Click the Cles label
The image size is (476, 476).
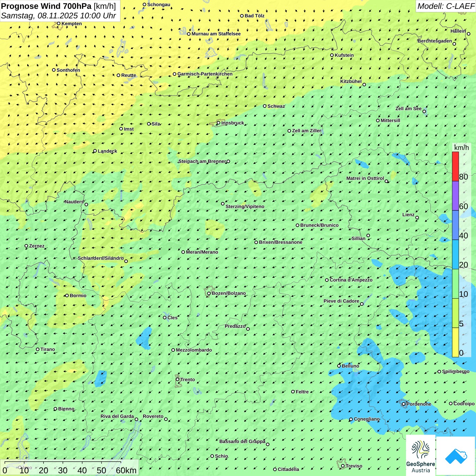[172, 318]
